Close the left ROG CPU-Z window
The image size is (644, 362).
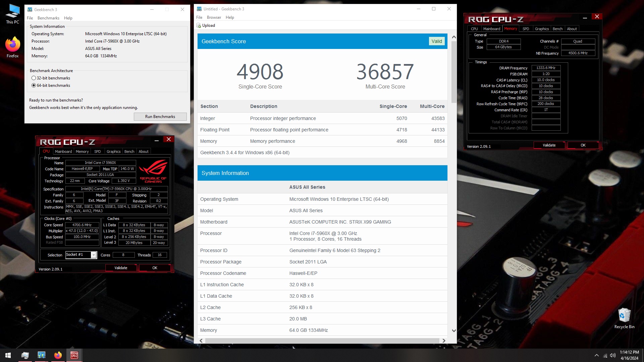169,139
